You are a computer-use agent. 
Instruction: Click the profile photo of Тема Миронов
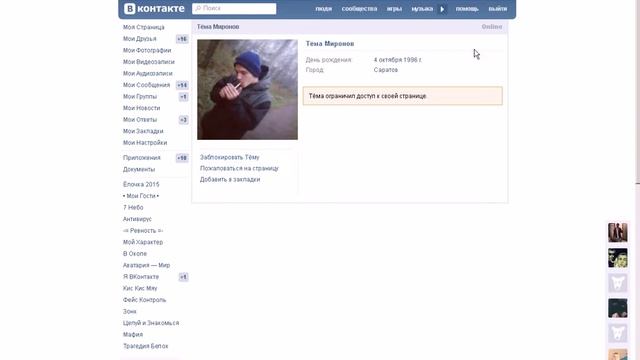(247, 90)
